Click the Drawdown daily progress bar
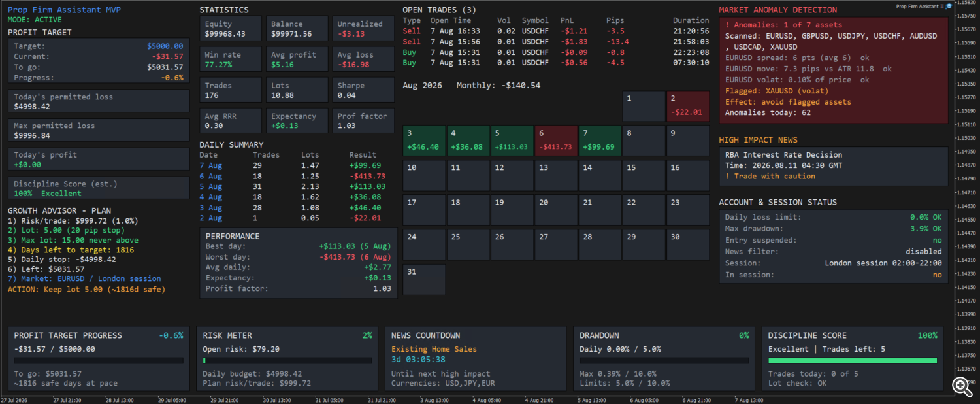Screen dimensions: 980x404 point(664,360)
